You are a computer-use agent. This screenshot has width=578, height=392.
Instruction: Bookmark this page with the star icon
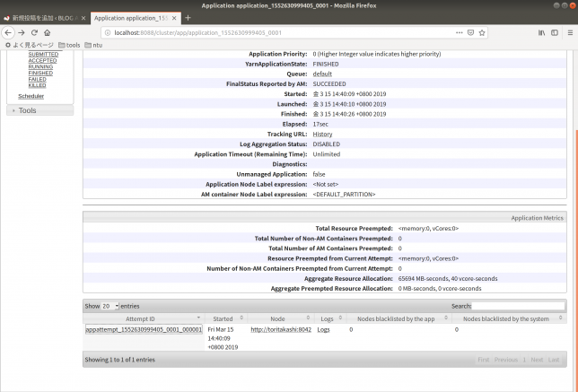(x=483, y=32)
